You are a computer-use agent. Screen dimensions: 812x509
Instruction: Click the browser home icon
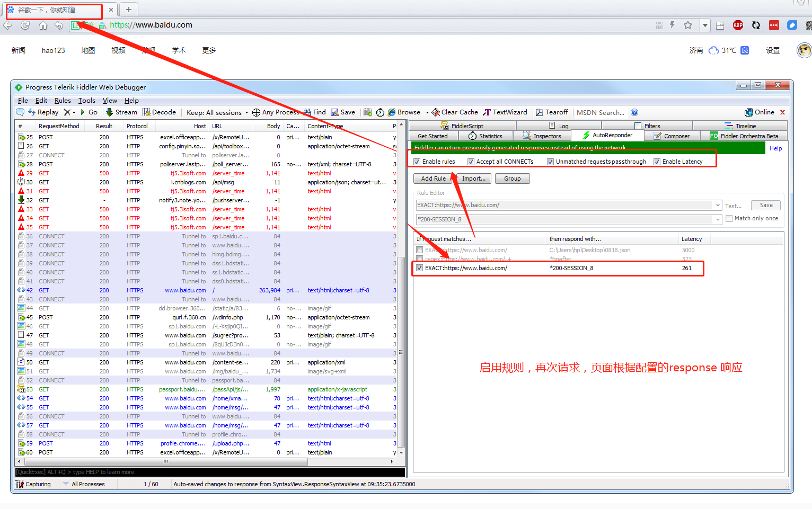click(x=43, y=25)
